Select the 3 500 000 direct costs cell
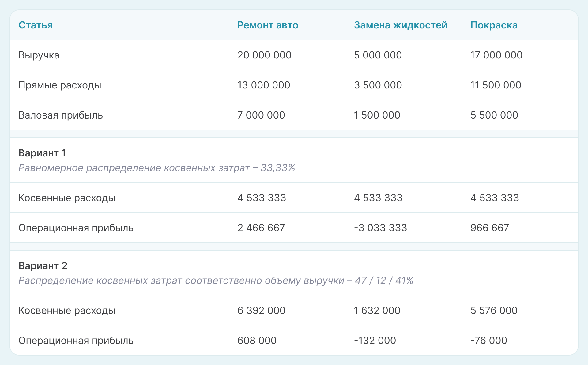The height and width of the screenshot is (365, 588). point(378,85)
